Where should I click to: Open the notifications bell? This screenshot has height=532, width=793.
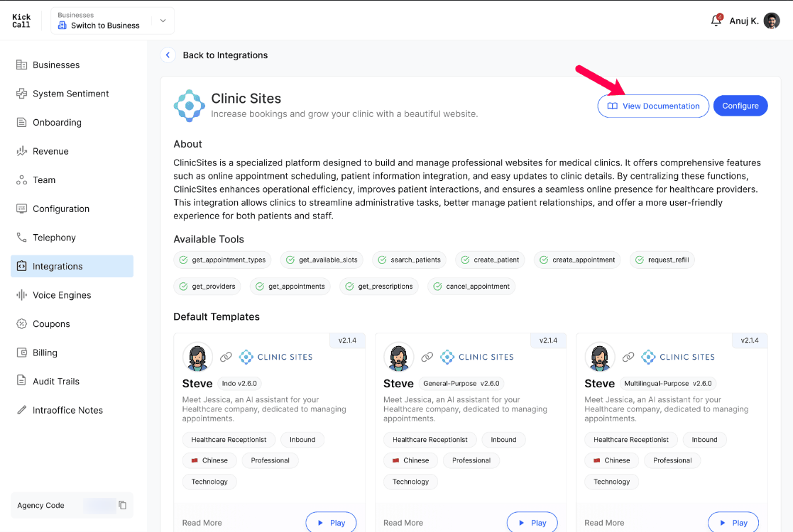pyautogui.click(x=716, y=20)
